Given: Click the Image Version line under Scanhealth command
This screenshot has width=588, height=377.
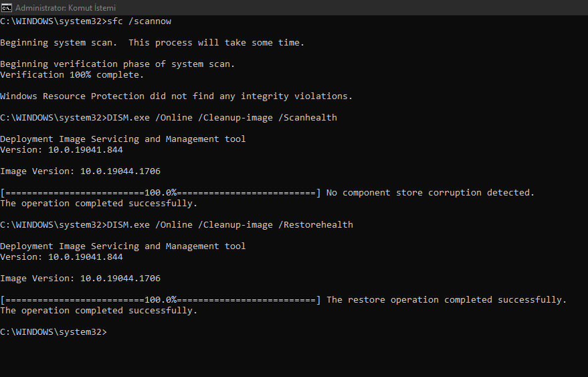Looking at the screenshot, I should (80, 171).
